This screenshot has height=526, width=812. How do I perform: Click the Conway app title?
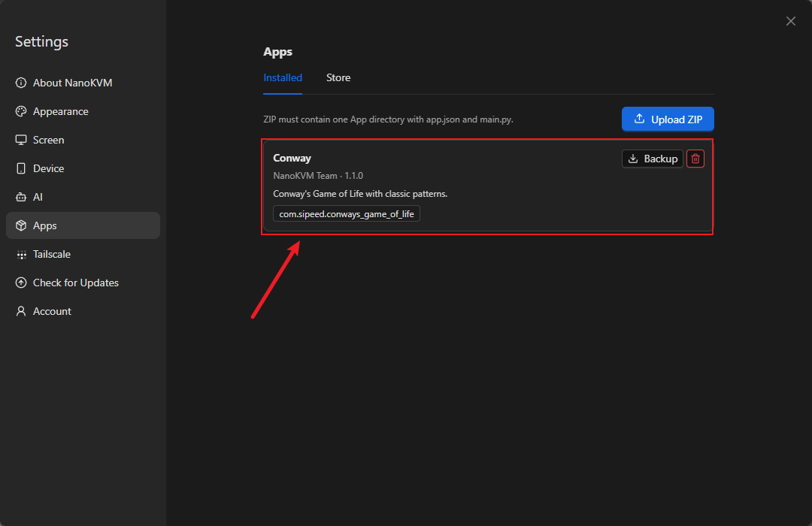click(x=292, y=158)
